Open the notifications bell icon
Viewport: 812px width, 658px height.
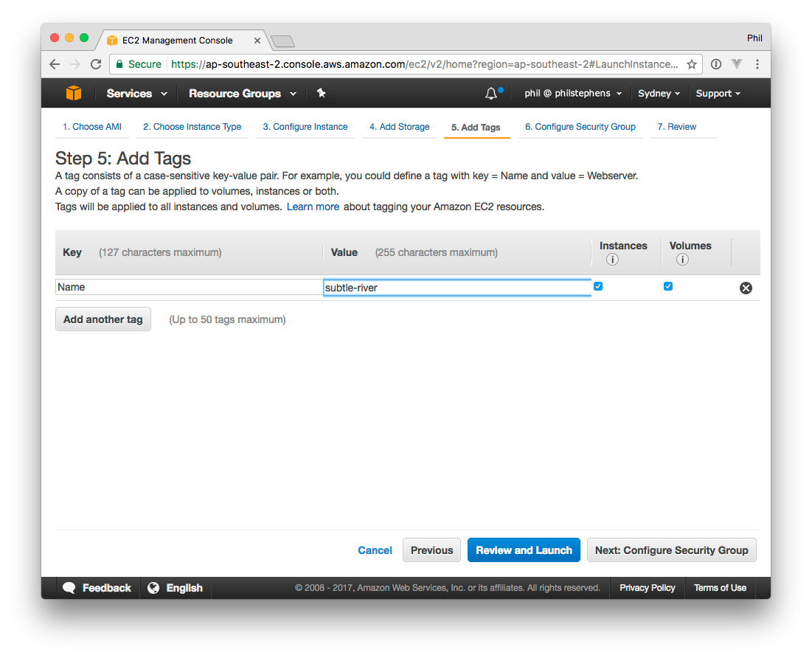tap(491, 94)
